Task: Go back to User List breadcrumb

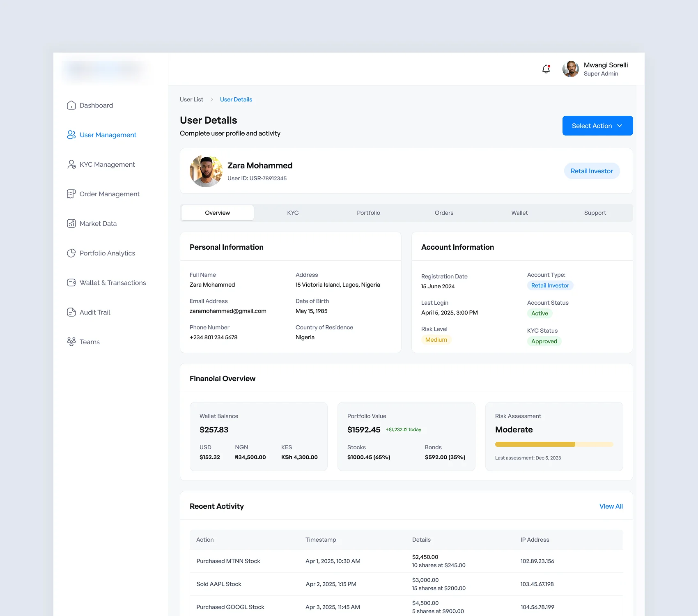Action: 191,99
